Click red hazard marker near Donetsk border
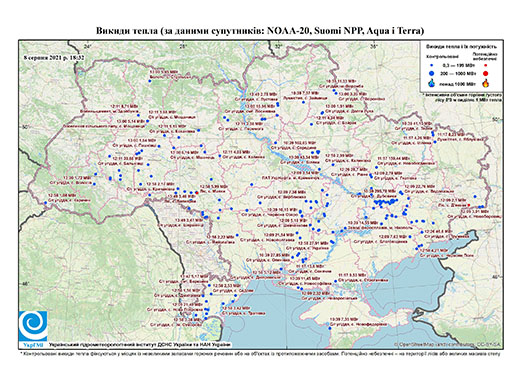 click(469, 205)
